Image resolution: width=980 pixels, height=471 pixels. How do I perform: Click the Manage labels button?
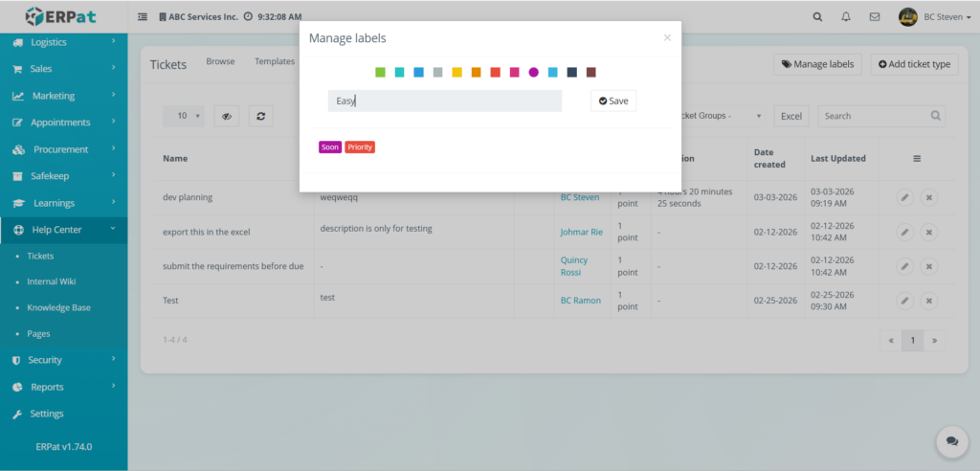[818, 64]
